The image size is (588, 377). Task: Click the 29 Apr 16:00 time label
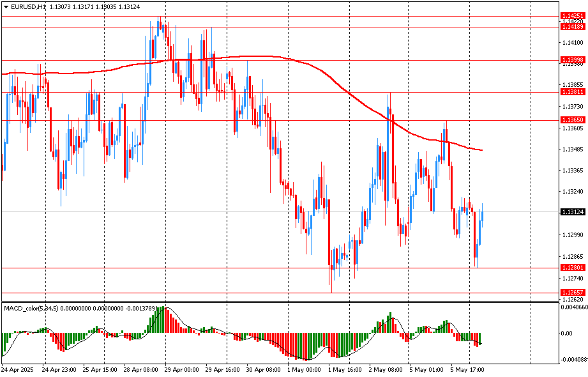pos(220,369)
